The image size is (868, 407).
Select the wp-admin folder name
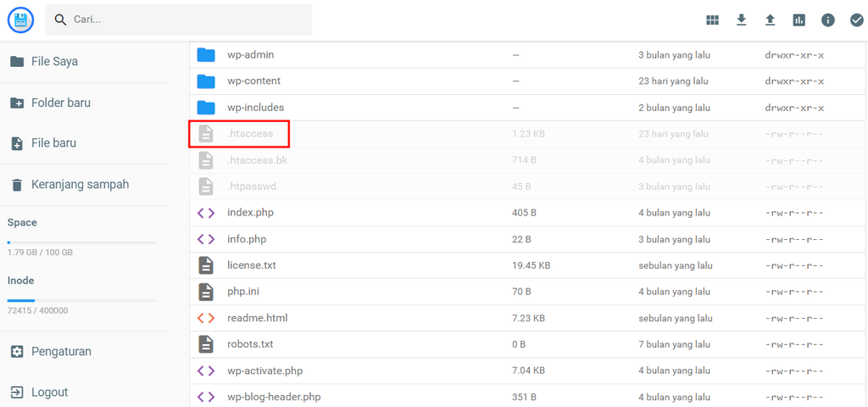[x=250, y=55]
